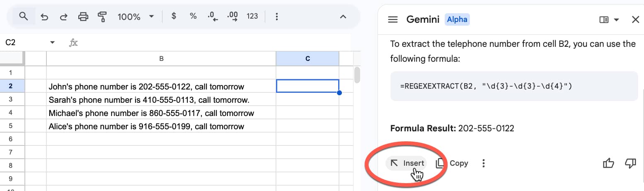Decrease decimal places
The height and width of the screenshot is (191, 644).
pyautogui.click(x=213, y=17)
